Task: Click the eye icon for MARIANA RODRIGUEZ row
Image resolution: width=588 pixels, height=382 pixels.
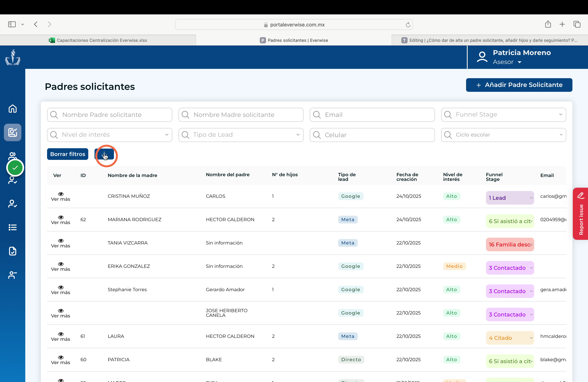Action: pyautogui.click(x=61, y=217)
